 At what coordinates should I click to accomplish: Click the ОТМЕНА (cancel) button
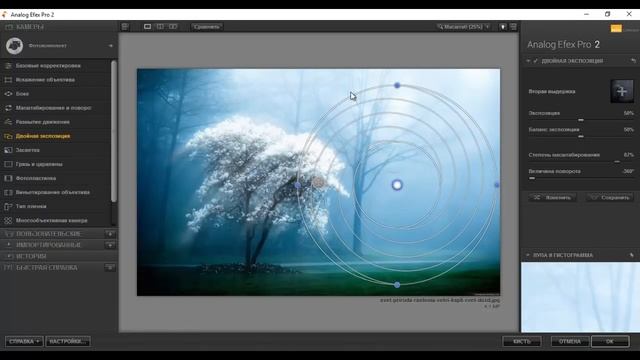[x=570, y=341]
